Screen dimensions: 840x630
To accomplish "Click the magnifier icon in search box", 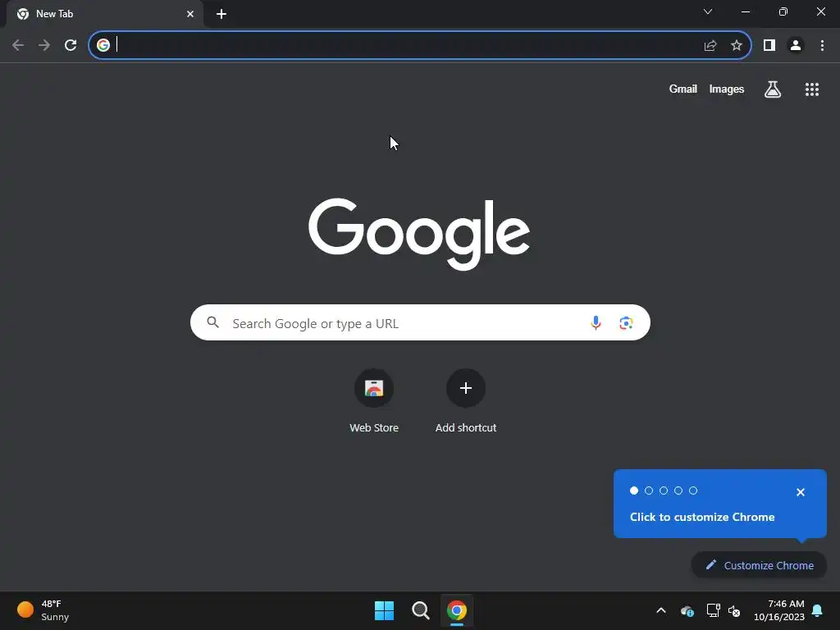I will click(x=213, y=322).
